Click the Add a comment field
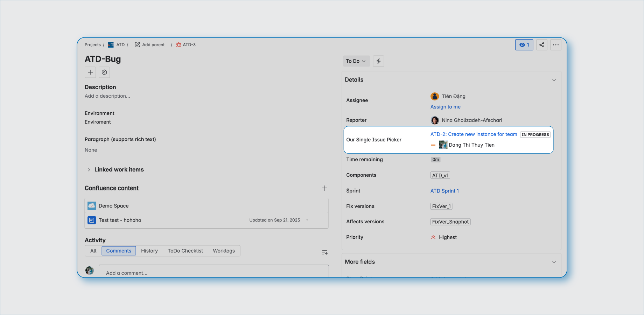 [213, 273]
